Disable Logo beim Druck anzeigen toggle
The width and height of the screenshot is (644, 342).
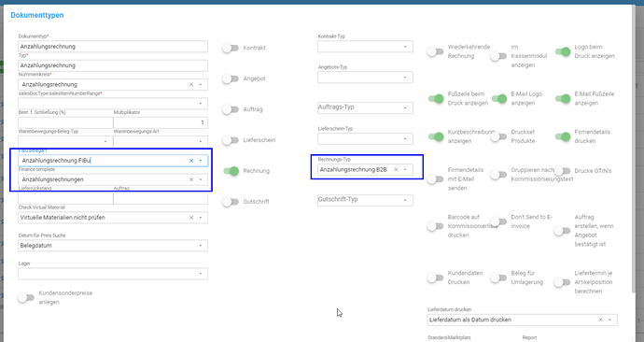563,51
